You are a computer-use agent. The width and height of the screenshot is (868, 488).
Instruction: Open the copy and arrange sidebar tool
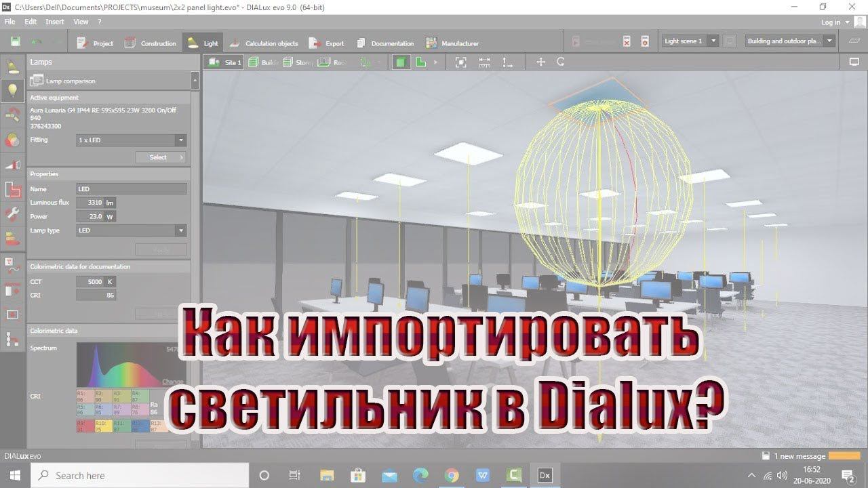13,290
